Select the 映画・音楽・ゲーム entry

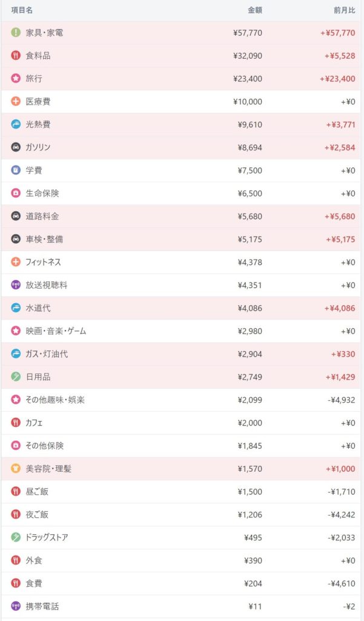(56, 331)
